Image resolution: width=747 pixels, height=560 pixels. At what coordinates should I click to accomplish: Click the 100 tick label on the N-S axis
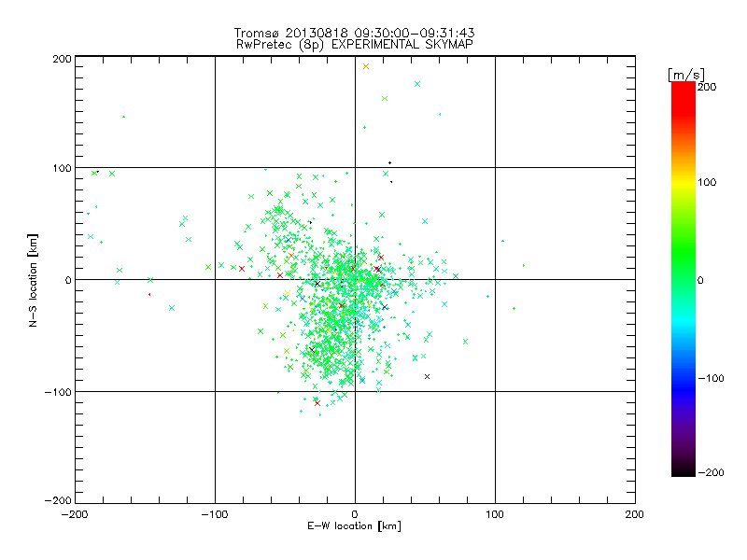(x=62, y=168)
